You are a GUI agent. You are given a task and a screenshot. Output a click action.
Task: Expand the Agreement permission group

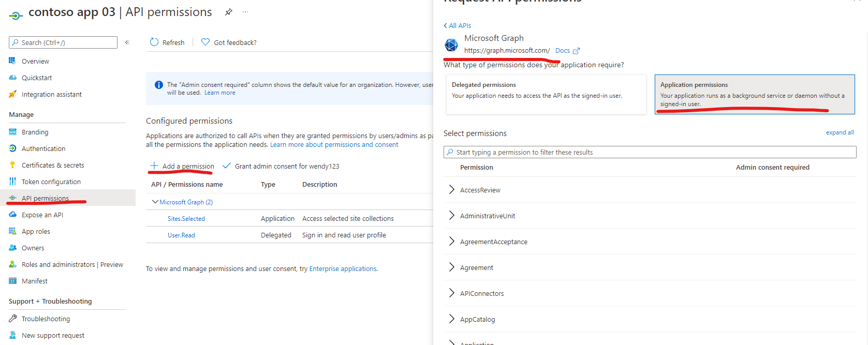point(452,267)
